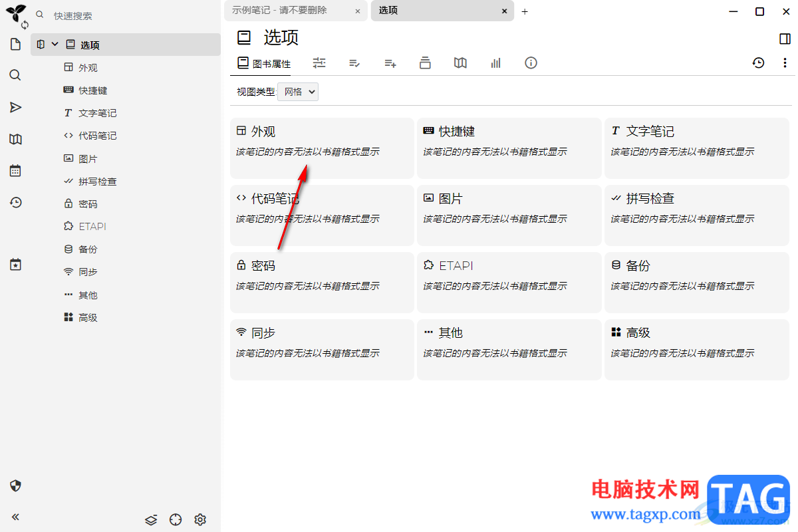Collapse the 选项 tree node
The width and height of the screenshot is (798, 532).
[x=55, y=45]
